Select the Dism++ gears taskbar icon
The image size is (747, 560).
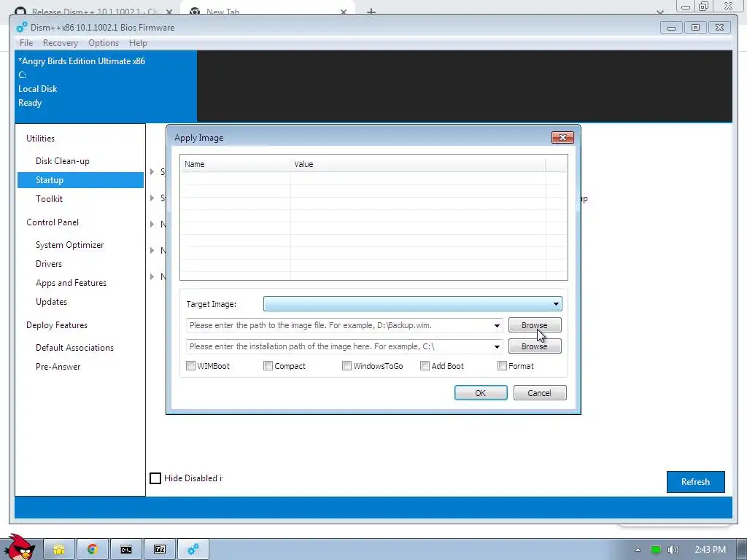(x=193, y=550)
